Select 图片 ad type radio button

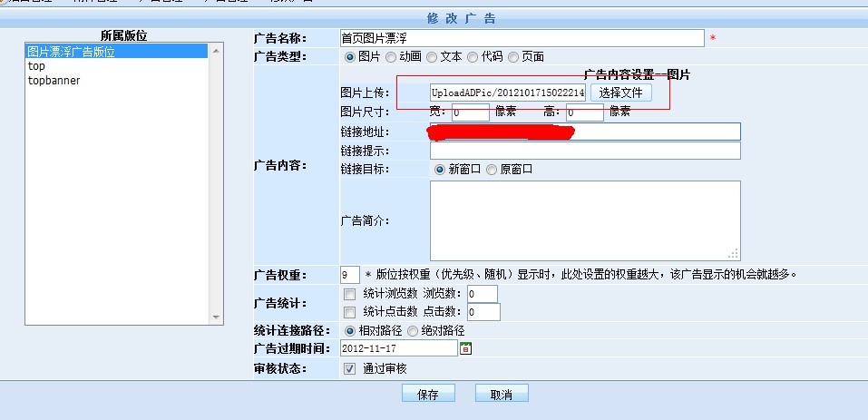(x=350, y=57)
